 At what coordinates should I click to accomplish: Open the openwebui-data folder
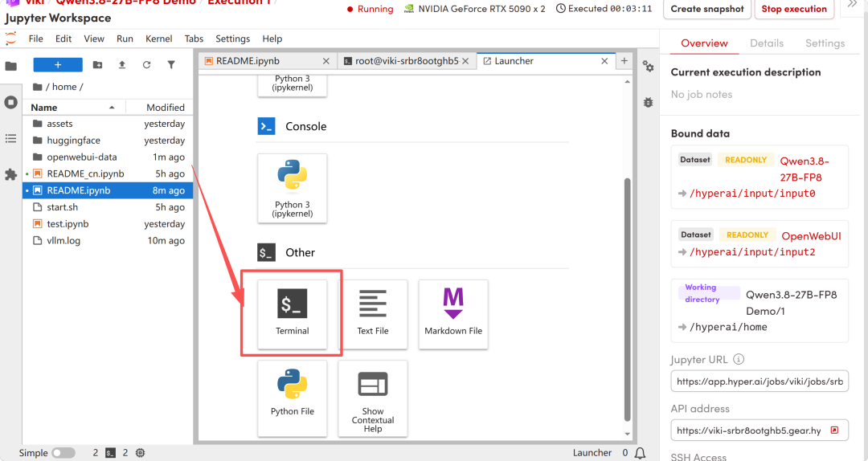point(108,157)
